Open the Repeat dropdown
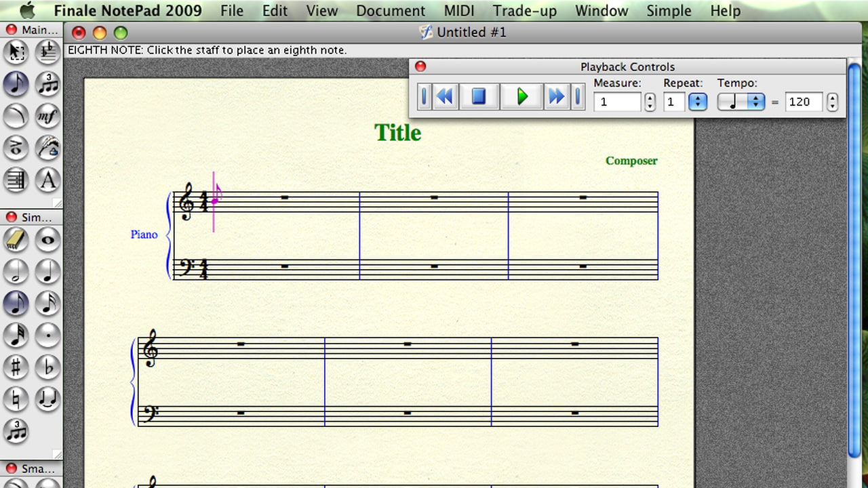The image size is (868, 488). click(x=698, y=102)
